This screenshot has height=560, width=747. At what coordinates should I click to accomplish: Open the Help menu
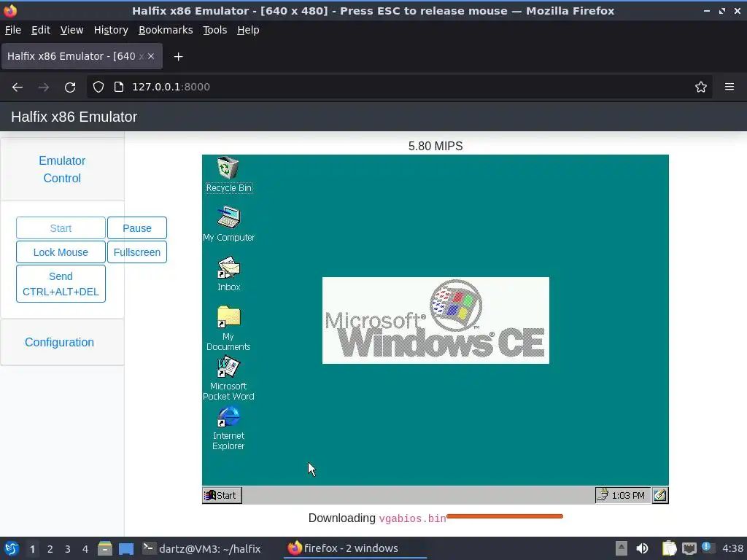pyautogui.click(x=248, y=30)
